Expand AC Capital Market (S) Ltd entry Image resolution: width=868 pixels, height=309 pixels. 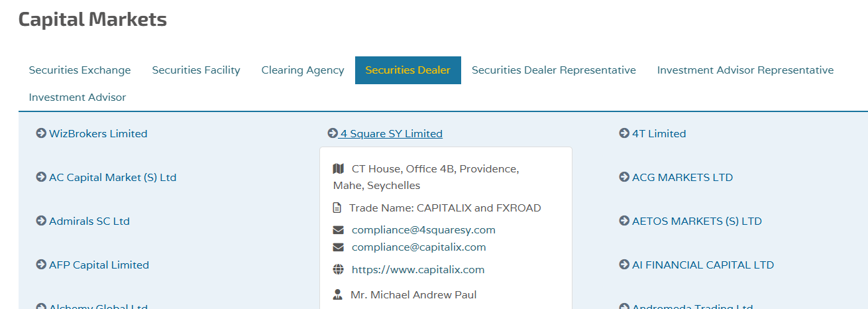112,178
